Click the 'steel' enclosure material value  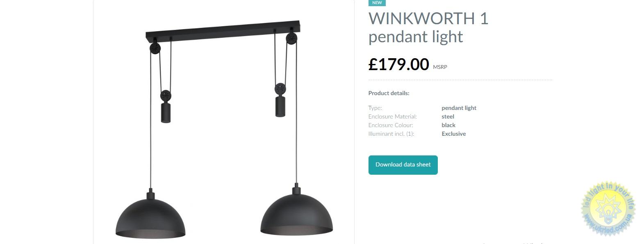pos(448,116)
